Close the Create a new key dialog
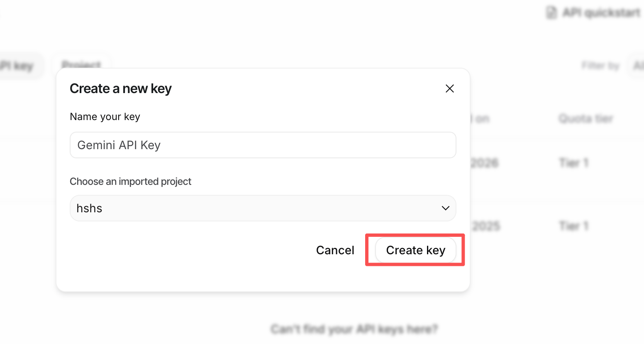Viewport: 644px width, 344px height. click(x=449, y=88)
